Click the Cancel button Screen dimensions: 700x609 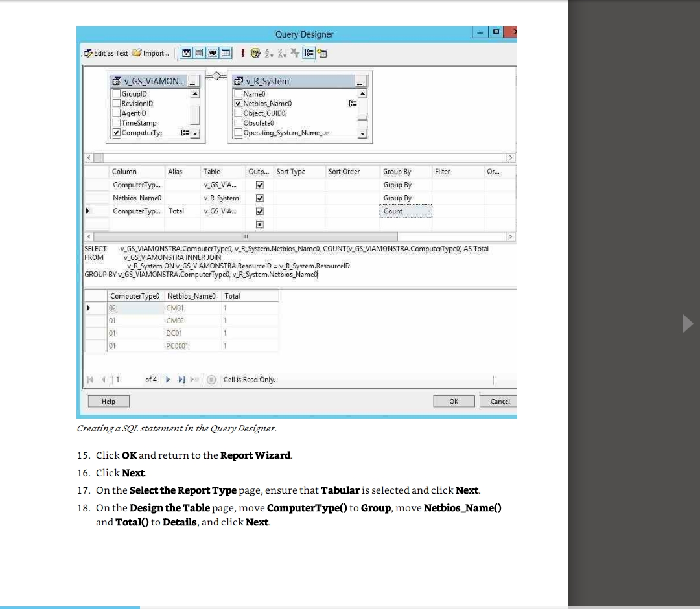click(500, 402)
